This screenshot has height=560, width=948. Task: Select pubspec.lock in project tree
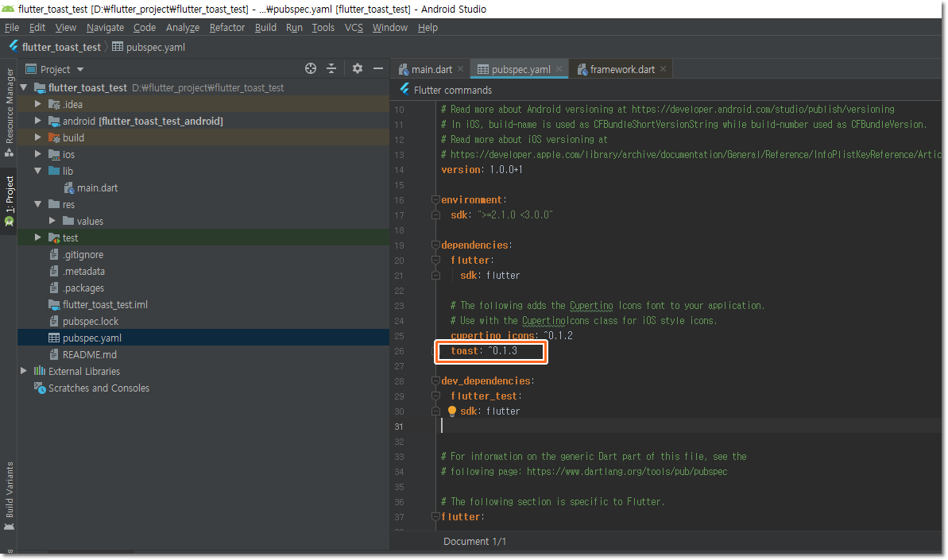pos(91,322)
